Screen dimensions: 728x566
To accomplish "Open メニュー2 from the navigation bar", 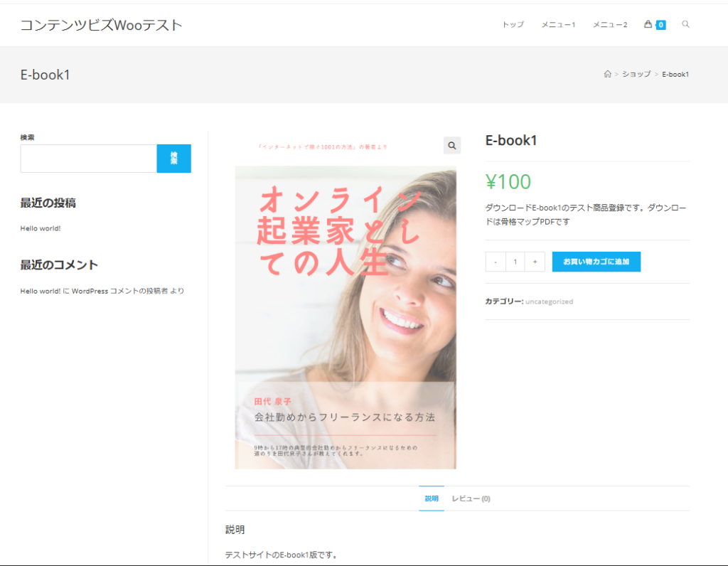I will pyautogui.click(x=609, y=23).
